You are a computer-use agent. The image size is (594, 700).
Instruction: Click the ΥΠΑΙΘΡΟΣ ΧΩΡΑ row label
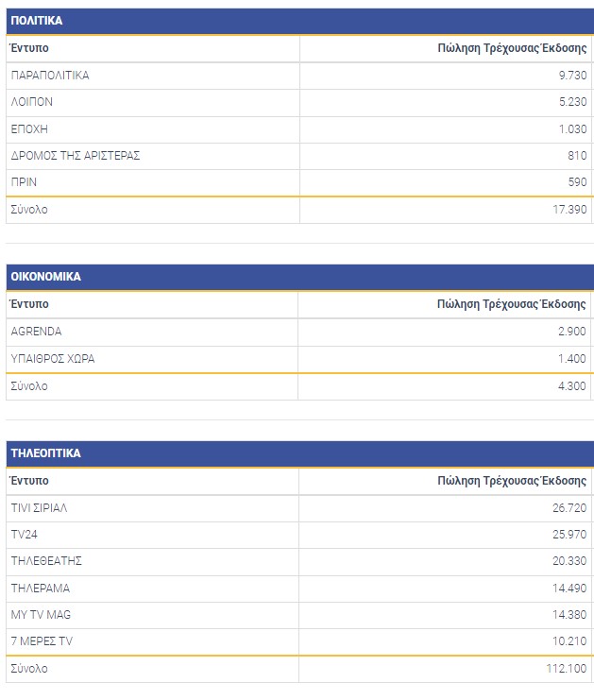[x=53, y=359]
